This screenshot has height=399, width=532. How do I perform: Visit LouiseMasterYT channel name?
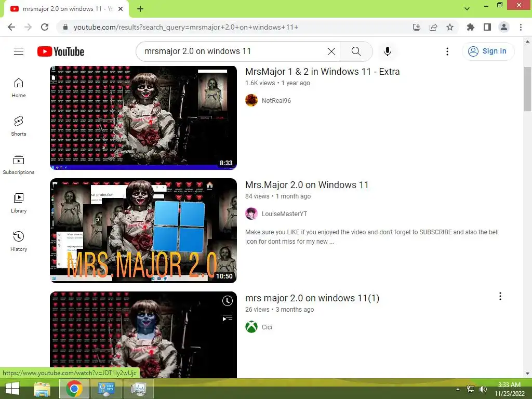[x=284, y=214]
